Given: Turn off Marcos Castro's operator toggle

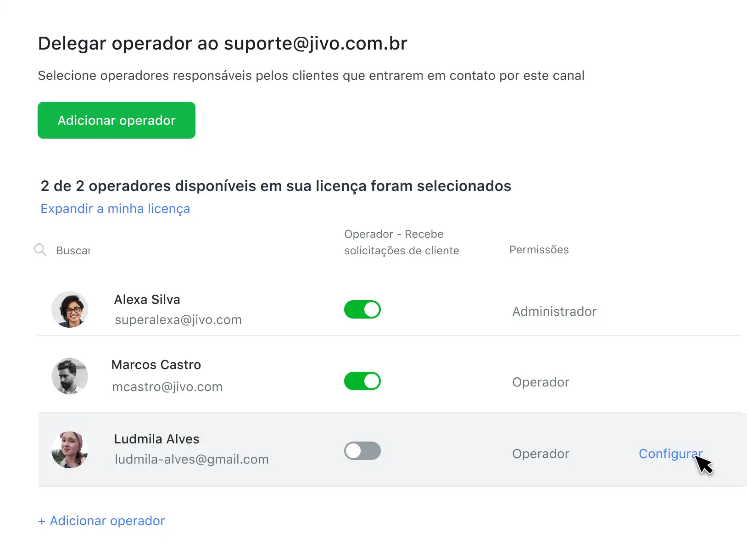Looking at the screenshot, I should pos(362,381).
